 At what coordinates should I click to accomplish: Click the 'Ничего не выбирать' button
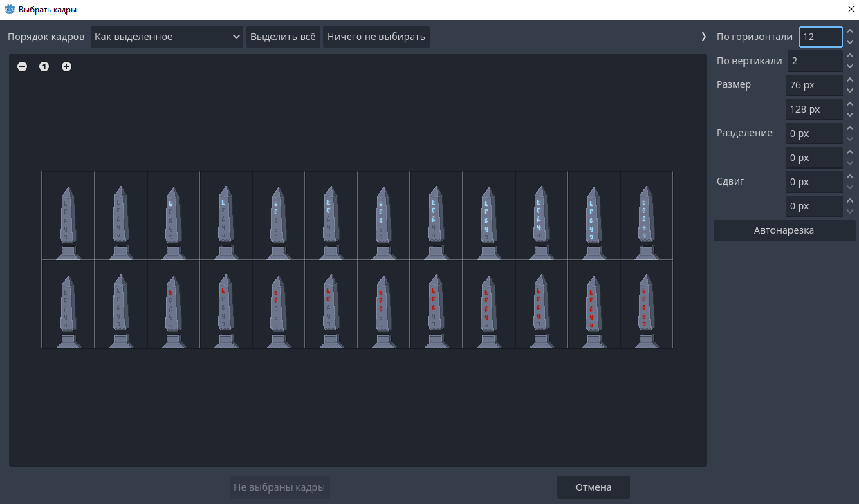tap(376, 37)
